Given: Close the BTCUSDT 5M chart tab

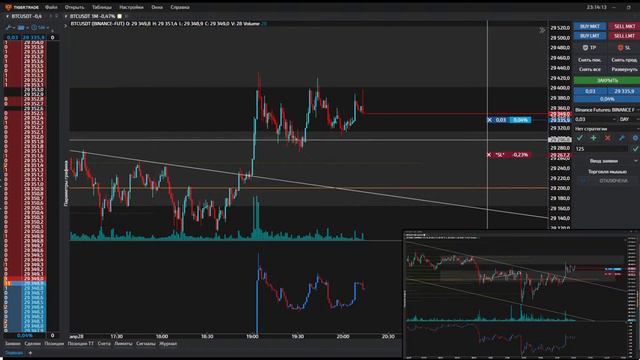Looking at the screenshot, I should (127, 16).
